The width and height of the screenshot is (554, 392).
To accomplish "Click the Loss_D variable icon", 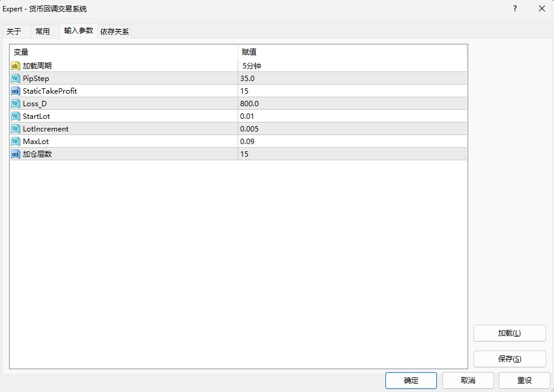I will pos(16,104).
